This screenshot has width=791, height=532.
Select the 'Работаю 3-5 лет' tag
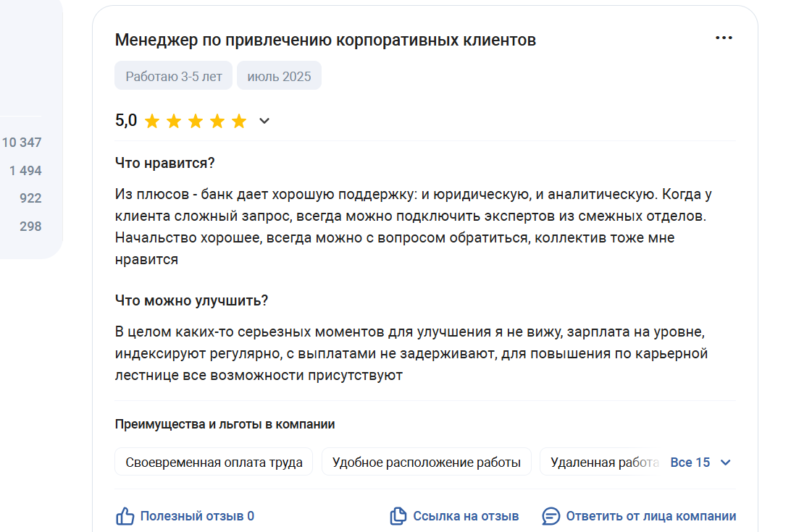pyautogui.click(x=174, y=76)
